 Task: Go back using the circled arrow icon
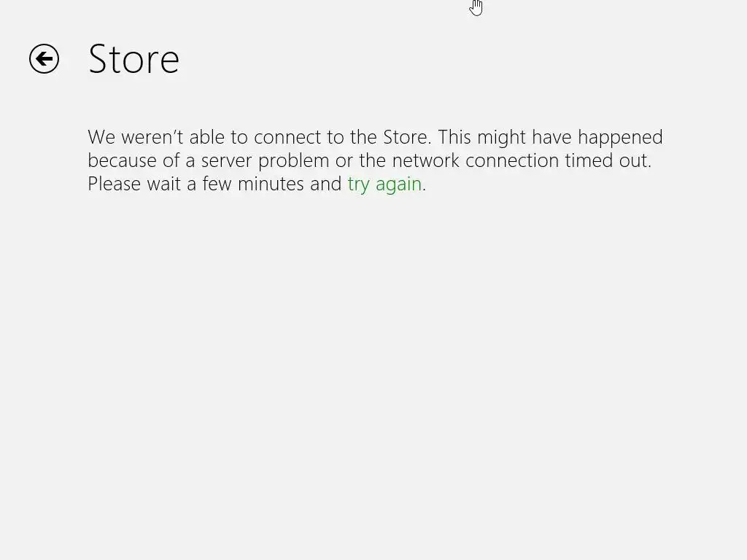[44, 59]
